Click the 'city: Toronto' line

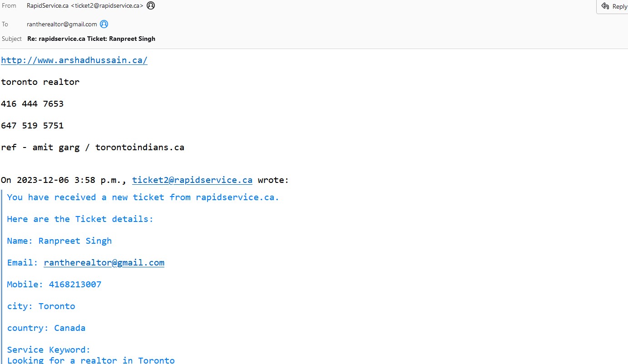click(41, 306)
